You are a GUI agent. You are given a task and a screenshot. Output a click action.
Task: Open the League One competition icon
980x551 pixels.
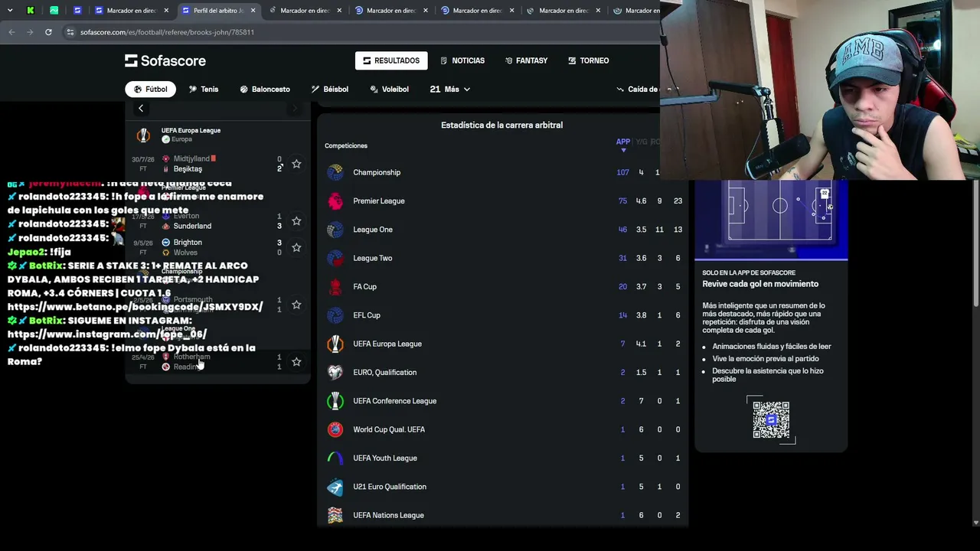click(x=335, y=230)
